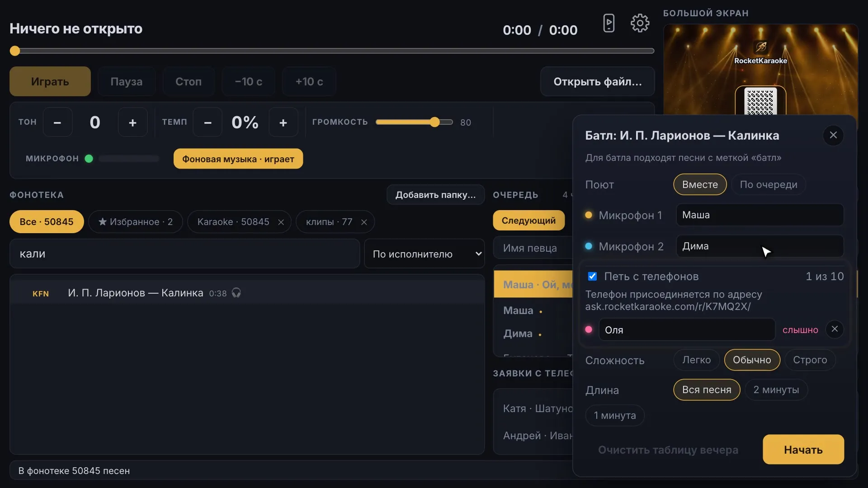Image resolution: width=868 pixels, height=488 pixels.
Task: Choose 2 минуты length
Action: 776,389
